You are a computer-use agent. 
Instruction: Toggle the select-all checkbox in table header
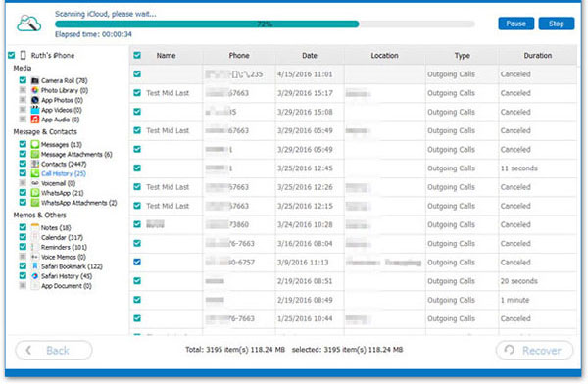coord(137,55)
